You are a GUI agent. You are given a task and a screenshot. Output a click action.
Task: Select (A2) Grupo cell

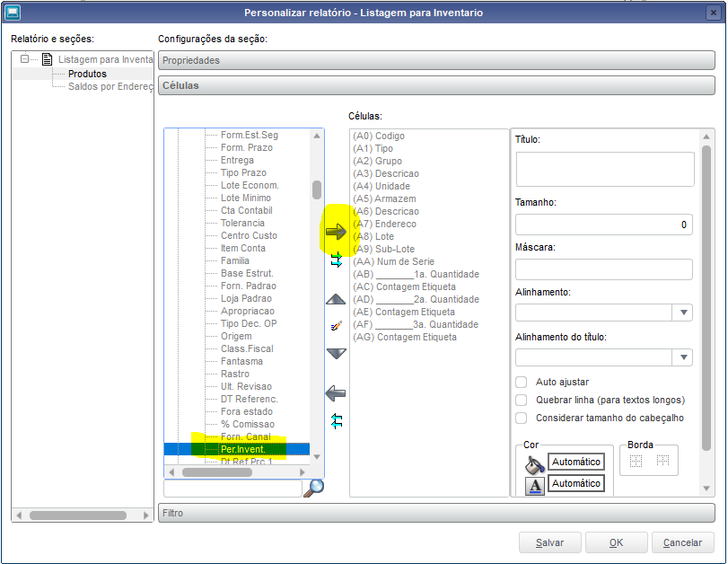point(377,161)
